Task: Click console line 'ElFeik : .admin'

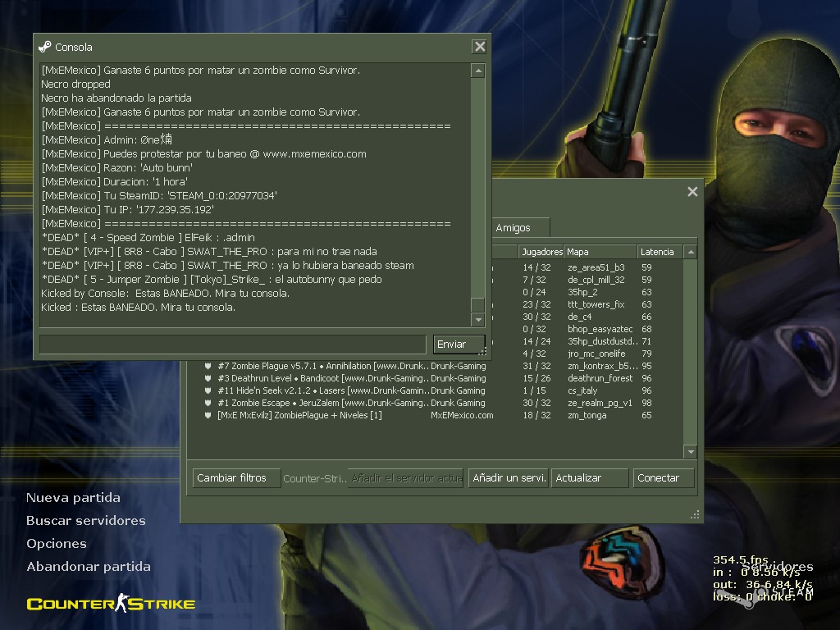Action: 148,237
